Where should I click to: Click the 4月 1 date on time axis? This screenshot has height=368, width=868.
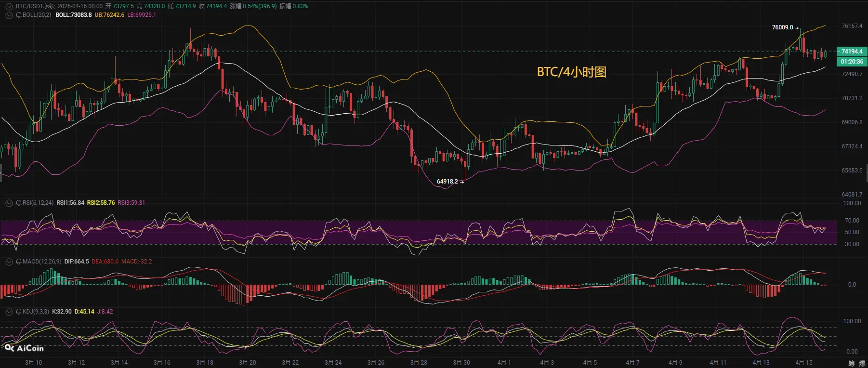pos(504,363)
